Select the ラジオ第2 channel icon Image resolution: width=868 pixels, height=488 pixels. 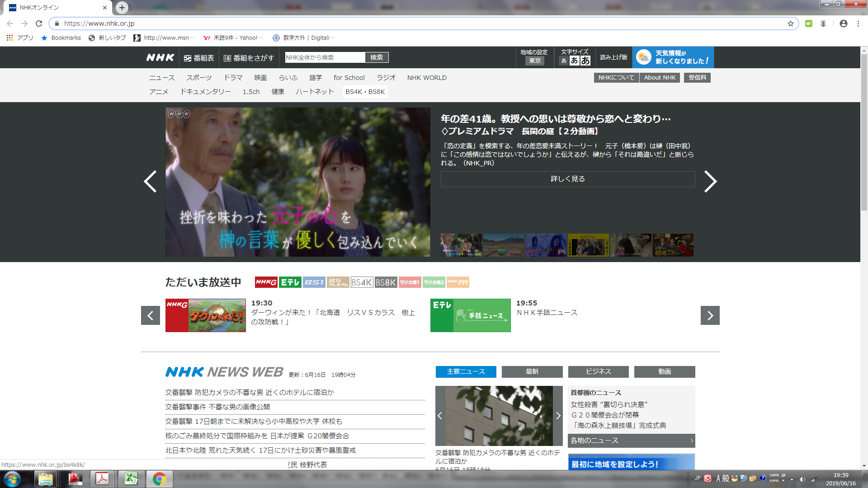coord(434,282)
